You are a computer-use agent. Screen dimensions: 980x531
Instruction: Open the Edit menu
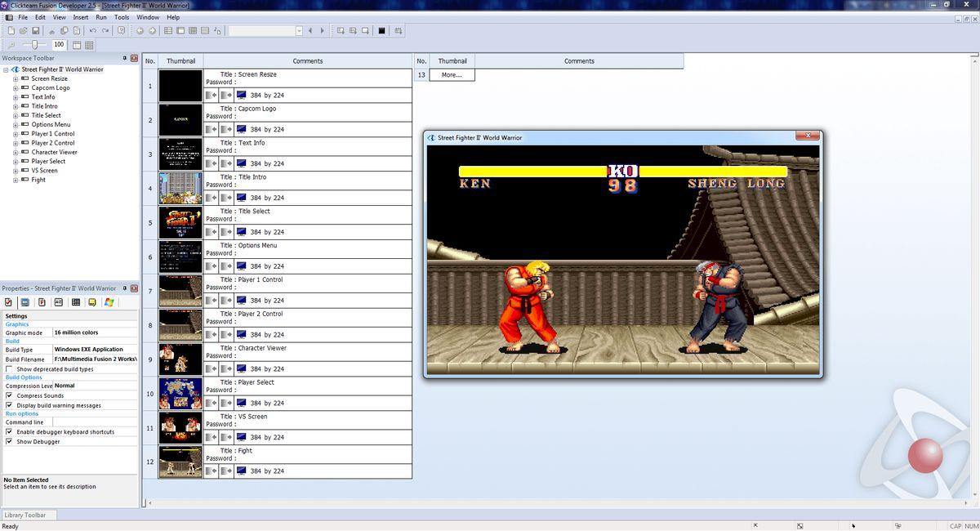tap(40, 17)
